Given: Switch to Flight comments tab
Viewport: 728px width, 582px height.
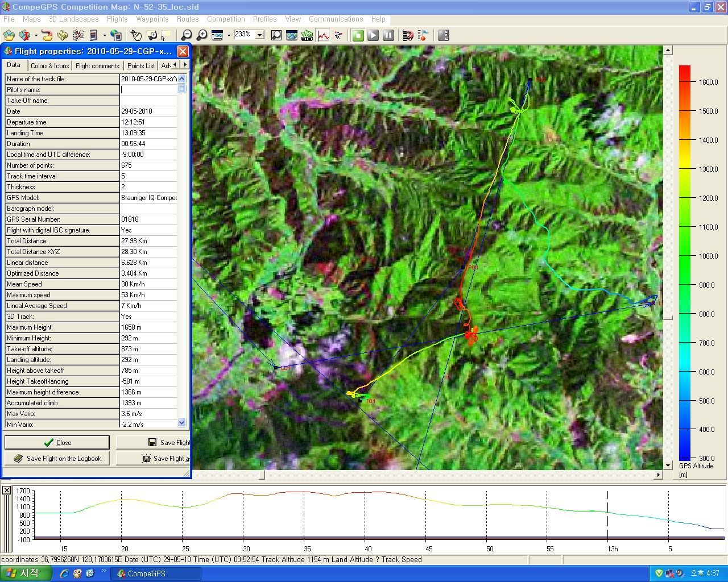Looking at the screenshot, I should coord(98,66).
